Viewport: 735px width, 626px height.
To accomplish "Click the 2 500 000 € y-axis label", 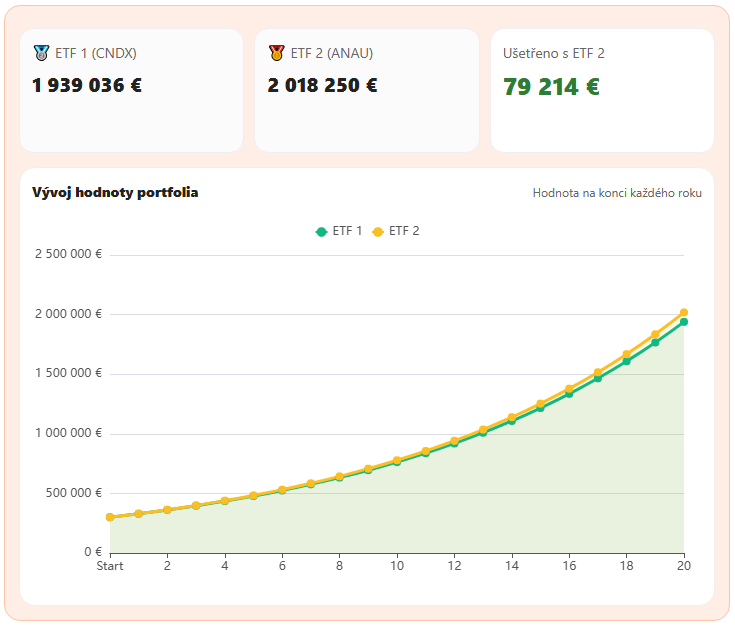I will (x=68, y=254).
